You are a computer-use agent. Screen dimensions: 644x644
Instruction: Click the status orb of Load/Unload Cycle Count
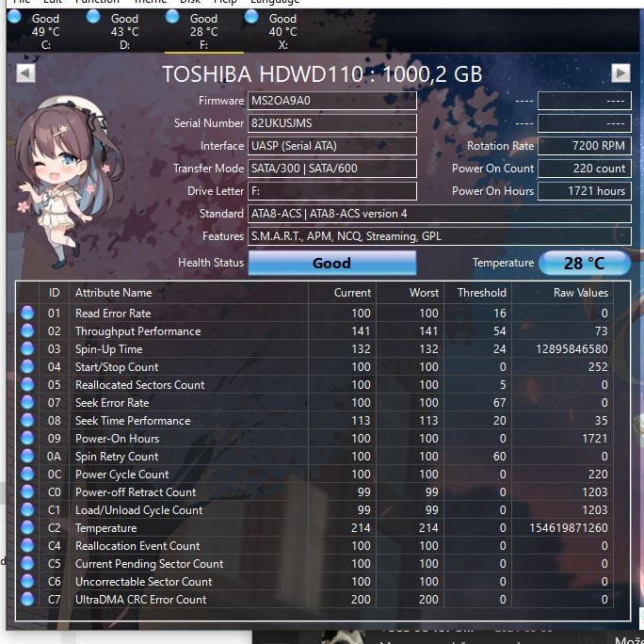27,509
